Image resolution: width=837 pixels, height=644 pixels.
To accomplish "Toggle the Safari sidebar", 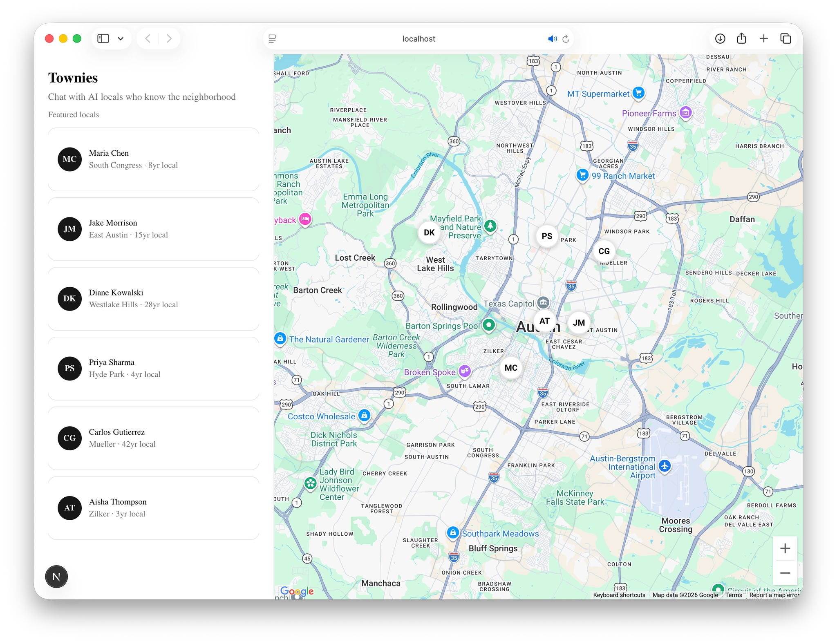I will coord(103,38).
